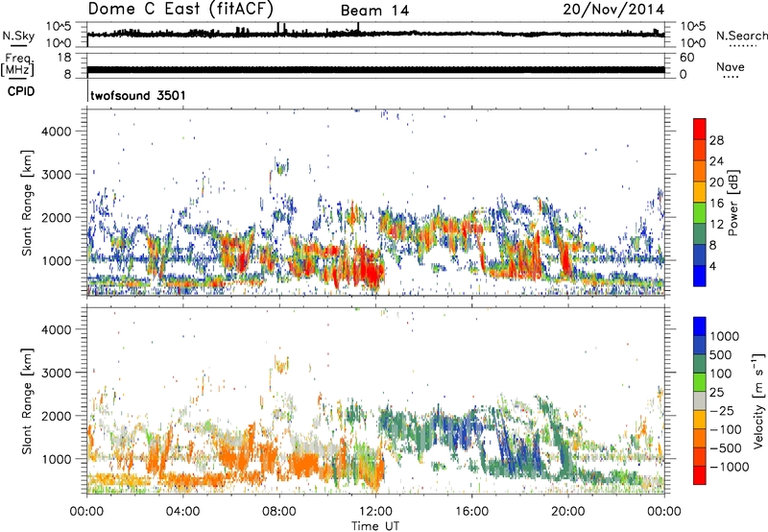Click the 'N.Search' legend label

click(x=741, y=36)
